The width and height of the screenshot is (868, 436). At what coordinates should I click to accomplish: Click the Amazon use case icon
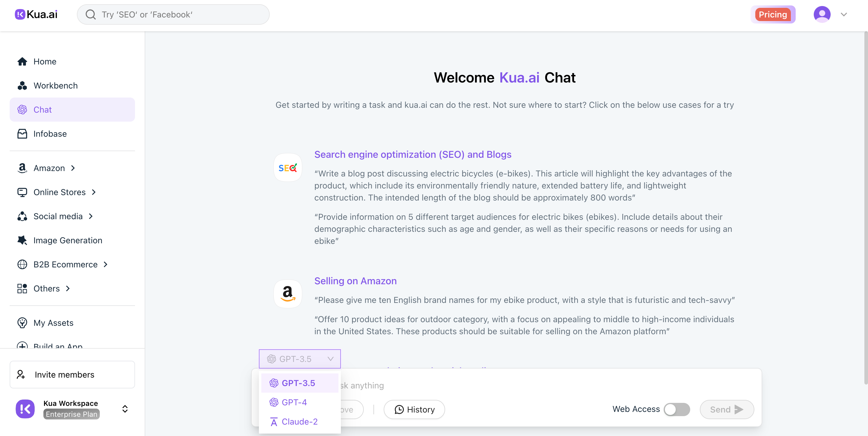(288, 294)
